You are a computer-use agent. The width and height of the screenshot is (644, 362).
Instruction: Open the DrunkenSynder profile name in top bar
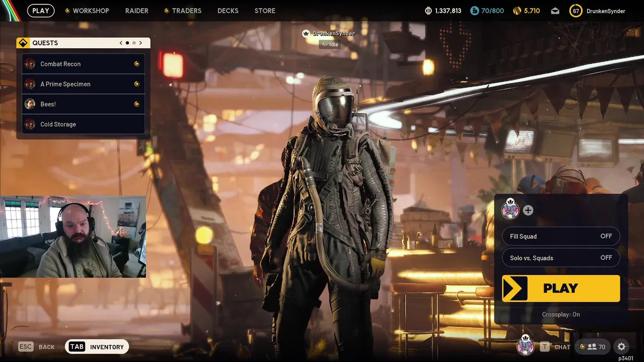point(606,11)
